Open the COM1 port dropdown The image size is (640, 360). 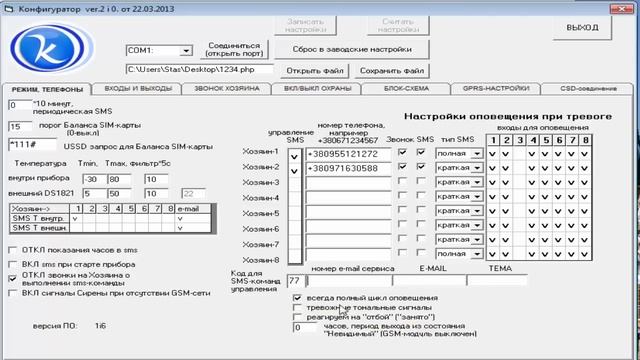186,51
